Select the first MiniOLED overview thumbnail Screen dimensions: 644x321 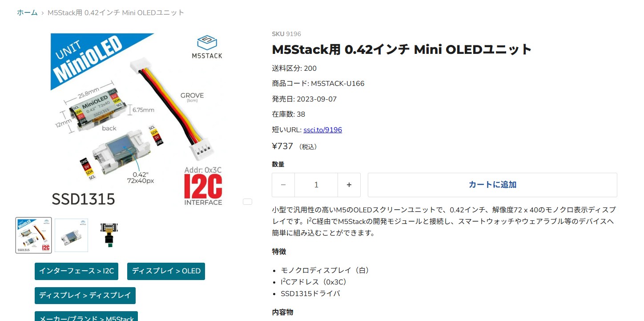[34, 235]
